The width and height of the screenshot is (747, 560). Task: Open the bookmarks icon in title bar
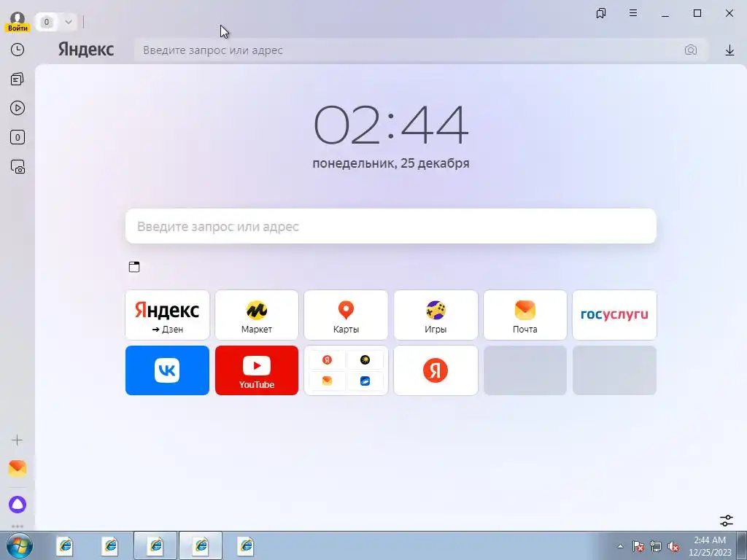click(601, 13)
